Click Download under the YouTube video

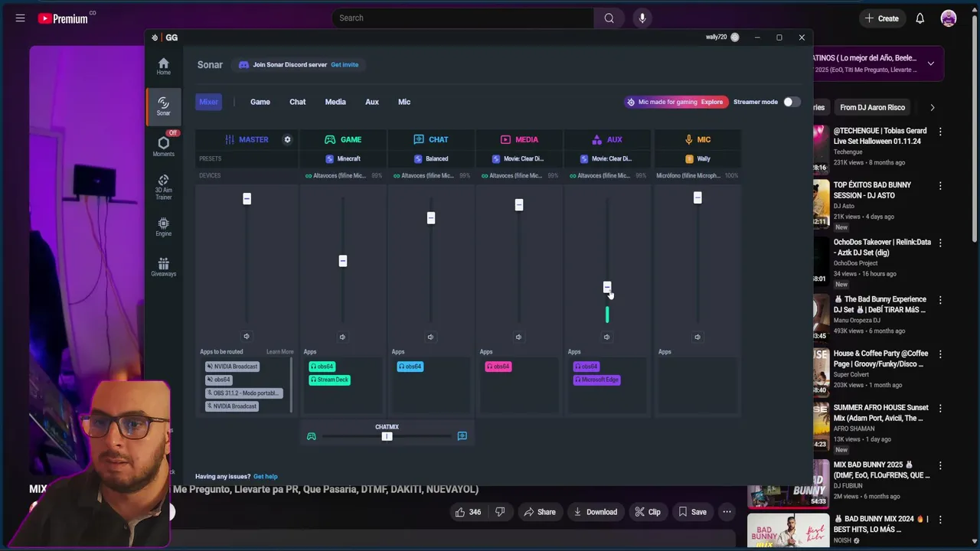click(594, 512)
